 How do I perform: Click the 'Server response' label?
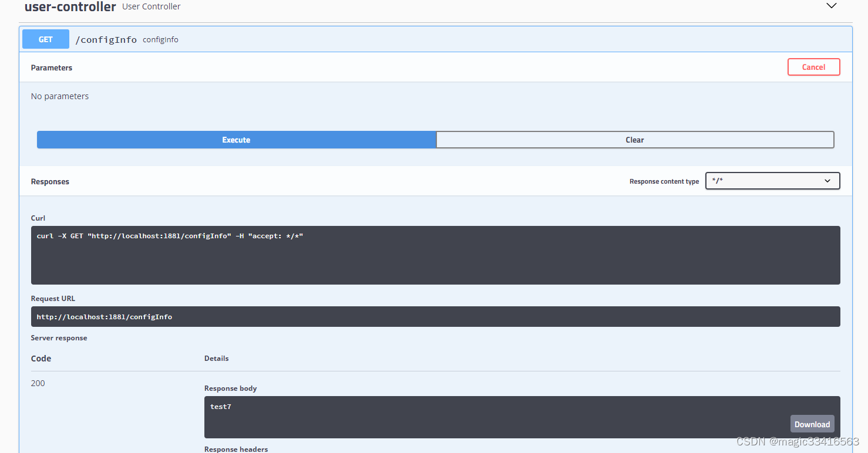pos(59,338)
